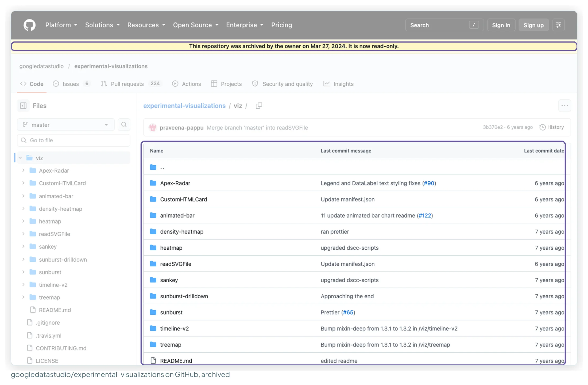Viewport: 588px width, 385px height.
Task: Open the googledatastudio owner link
Action: (x=41, y=66)
